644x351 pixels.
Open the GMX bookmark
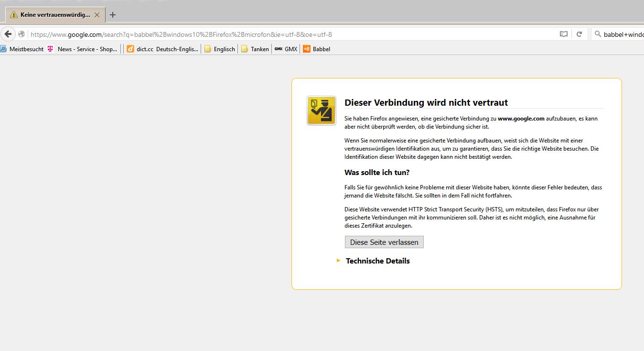click(x=286, y=49)
